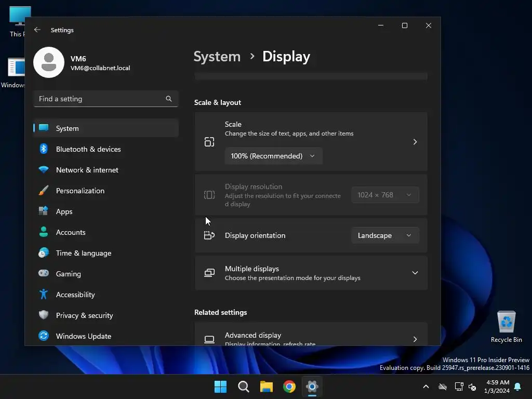Click the System breadcrumb link
This screenshot has width=532, height=399.
[x=217, y=56]
